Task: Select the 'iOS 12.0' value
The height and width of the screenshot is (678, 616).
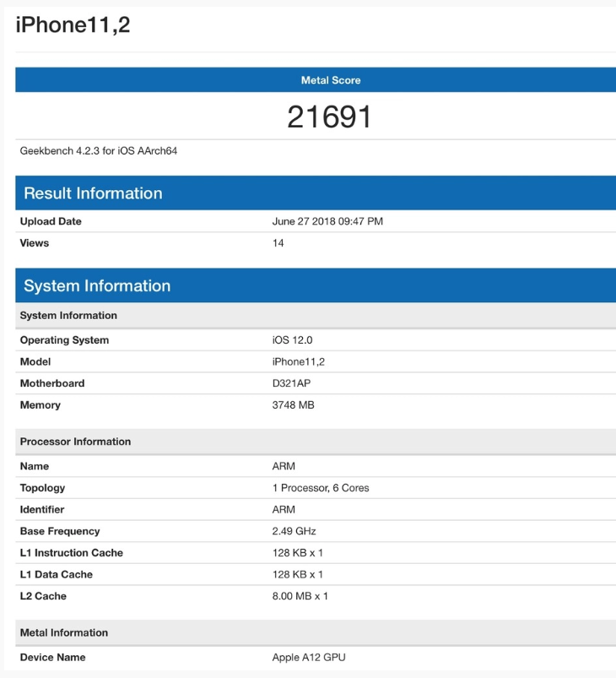Action: (292, 340)
